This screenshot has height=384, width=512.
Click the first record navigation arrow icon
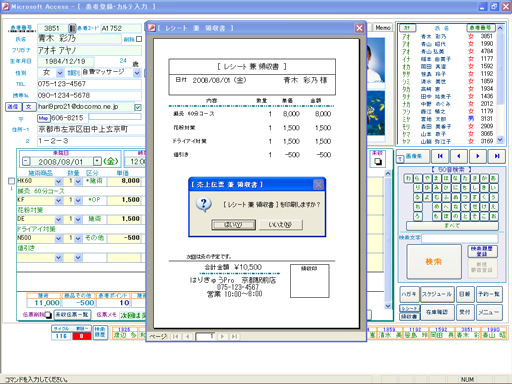click(x=440, y=156)
